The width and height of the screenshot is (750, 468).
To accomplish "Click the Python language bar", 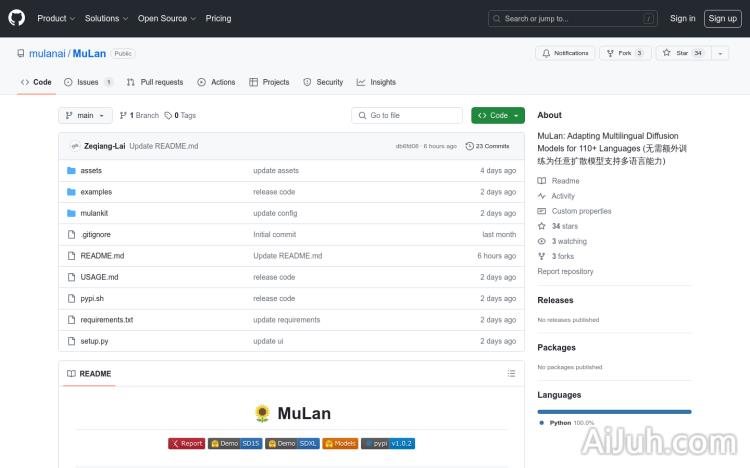I will pos(614,411).
